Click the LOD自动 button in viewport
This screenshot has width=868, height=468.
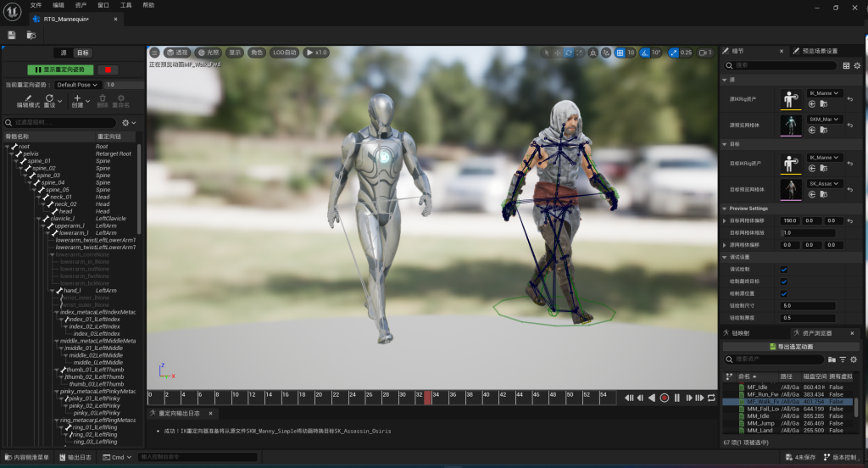[285, 53]
